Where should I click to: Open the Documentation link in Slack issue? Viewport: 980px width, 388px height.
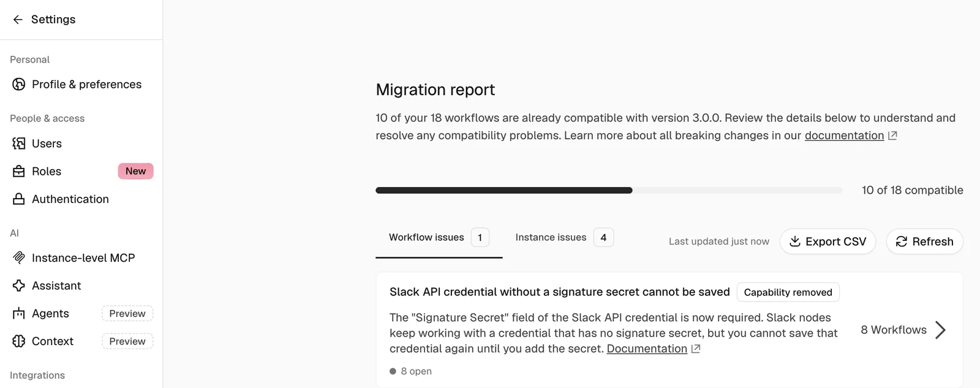point(647,349)
